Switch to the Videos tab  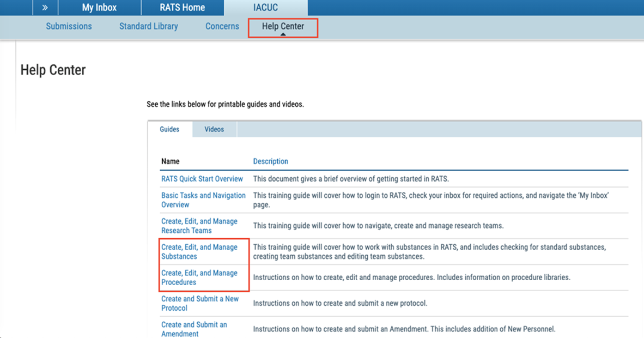click(x=214, y=129)
